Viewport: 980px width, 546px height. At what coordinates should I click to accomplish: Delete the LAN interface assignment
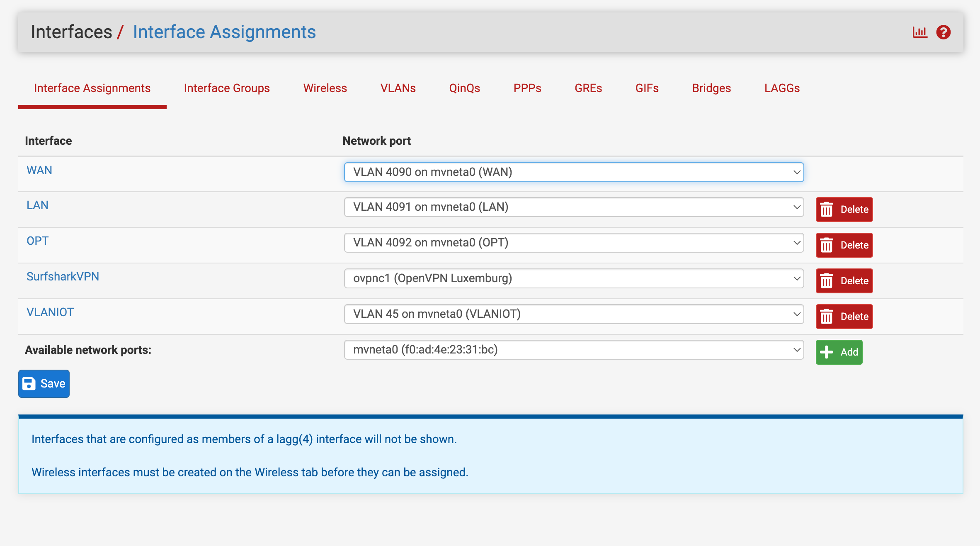(x=844, y=210)
